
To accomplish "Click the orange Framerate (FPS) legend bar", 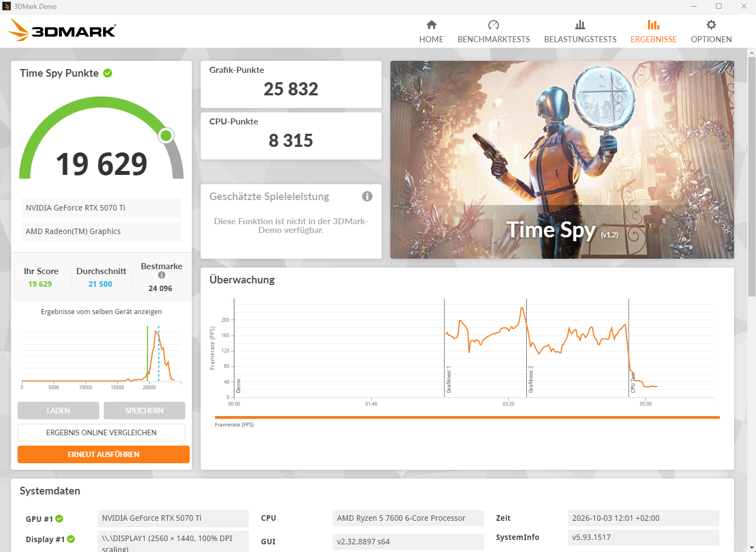I will pos(467,417).
